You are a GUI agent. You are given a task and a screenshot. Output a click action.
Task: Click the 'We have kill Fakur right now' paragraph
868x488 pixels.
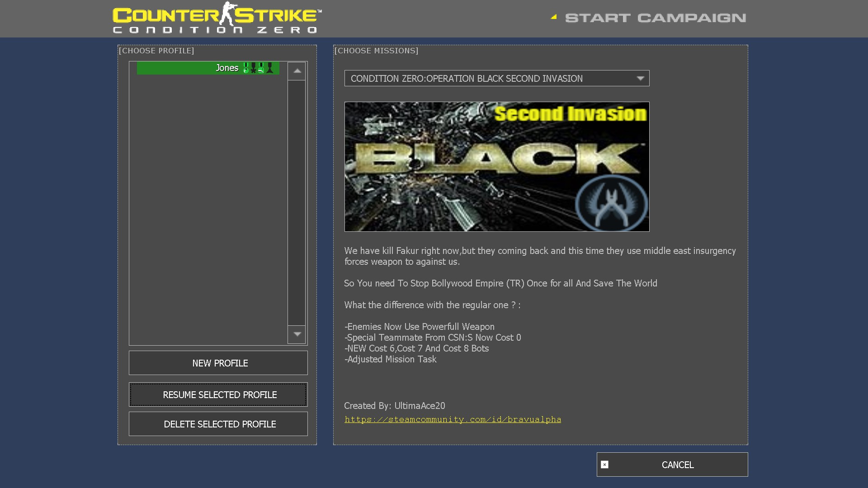pyautogui.click(x=540, y=256)
